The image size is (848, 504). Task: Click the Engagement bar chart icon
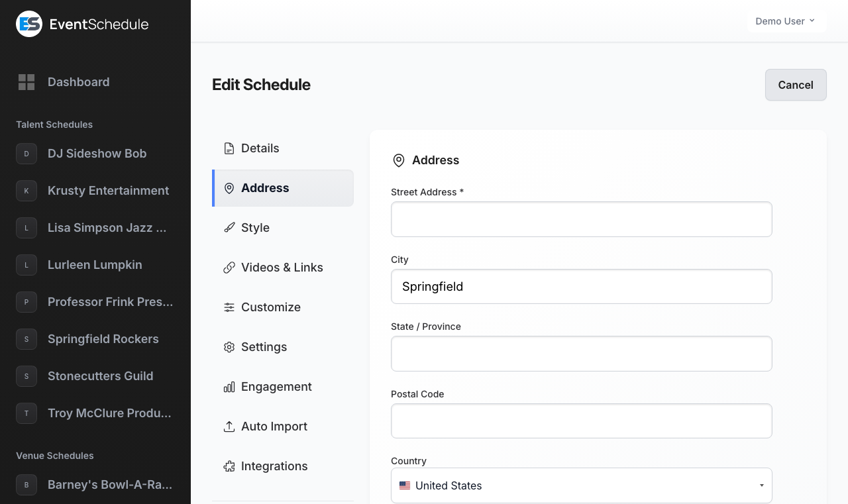(229, 387)
